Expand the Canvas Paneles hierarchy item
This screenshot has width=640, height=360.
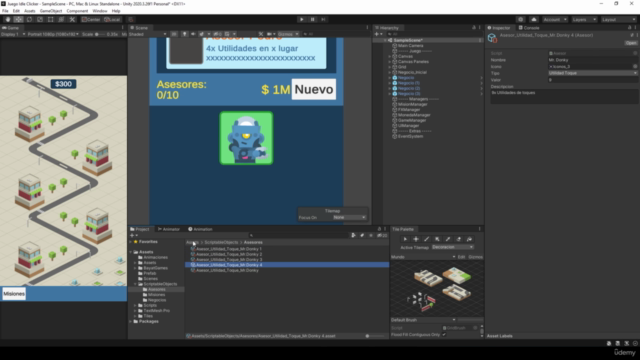[x=390, y=62]
